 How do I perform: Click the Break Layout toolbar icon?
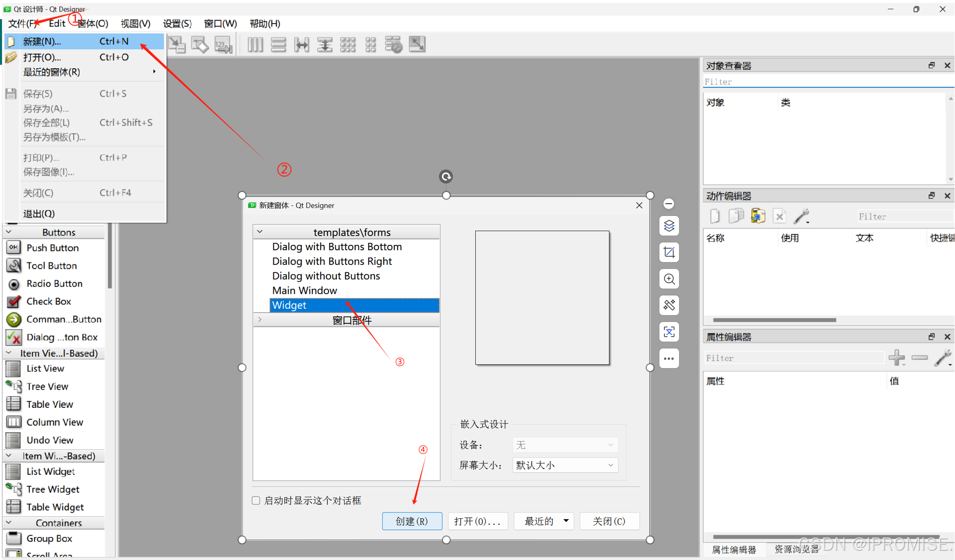pos(394,45)
